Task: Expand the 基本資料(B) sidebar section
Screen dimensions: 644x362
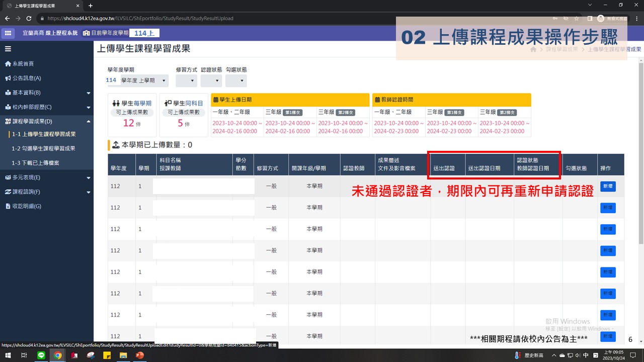Action: point(47,93)
